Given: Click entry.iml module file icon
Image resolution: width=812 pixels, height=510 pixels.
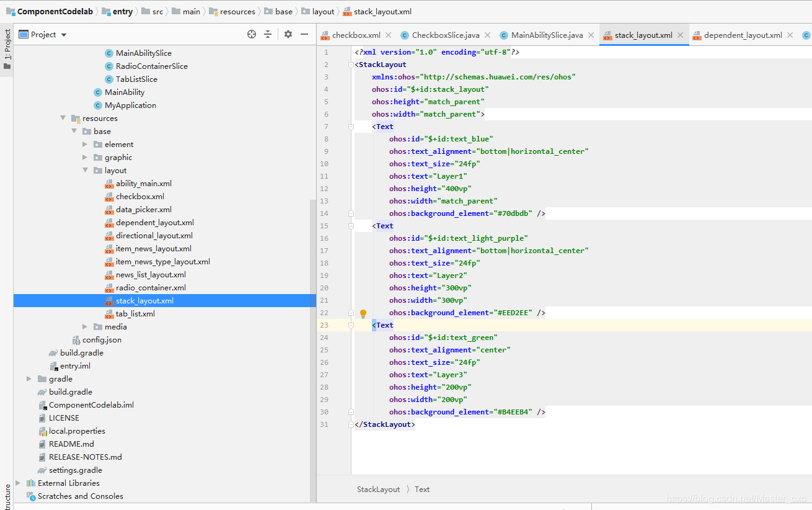Looking at the screenshot, I should (54, 366).
